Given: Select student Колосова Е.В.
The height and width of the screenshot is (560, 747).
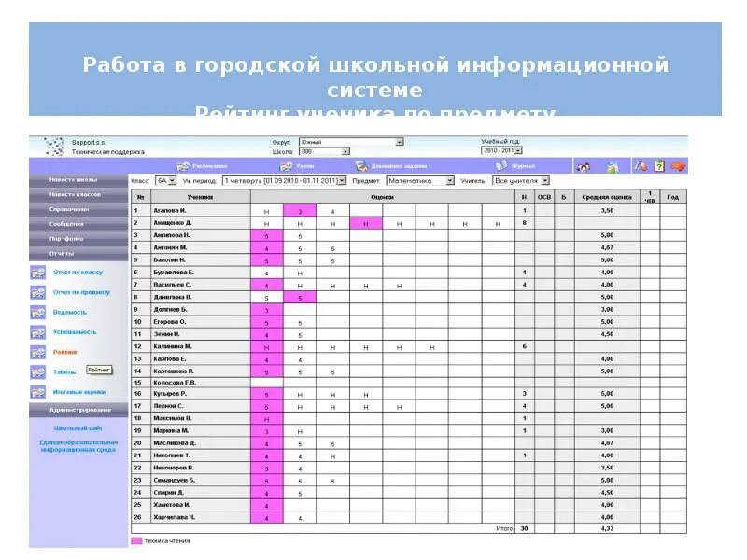Looking at the screenshot, I should click(175, 383).
